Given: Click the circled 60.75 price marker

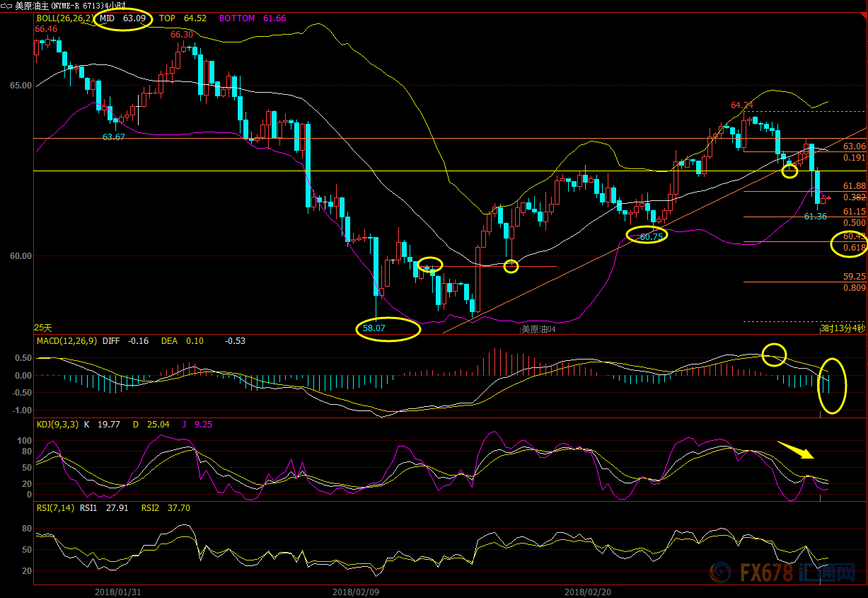Looking at the screenshot, I should point(647,236).
